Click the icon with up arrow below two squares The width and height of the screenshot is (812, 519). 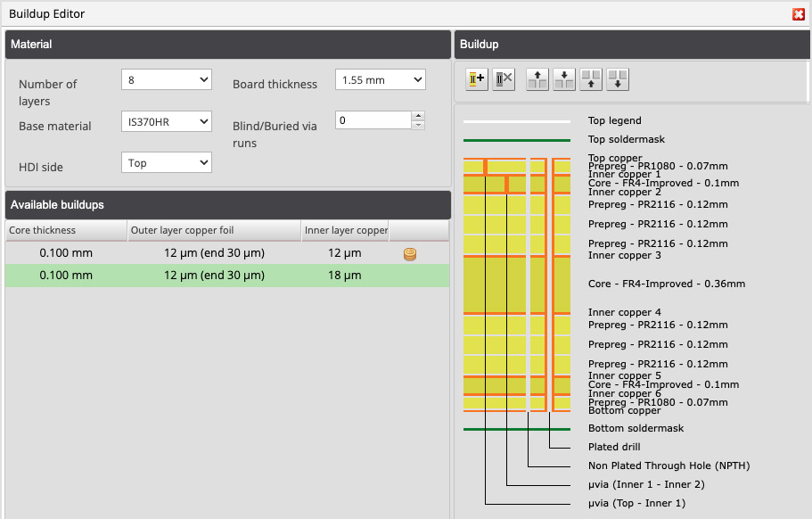click(591, 79)
